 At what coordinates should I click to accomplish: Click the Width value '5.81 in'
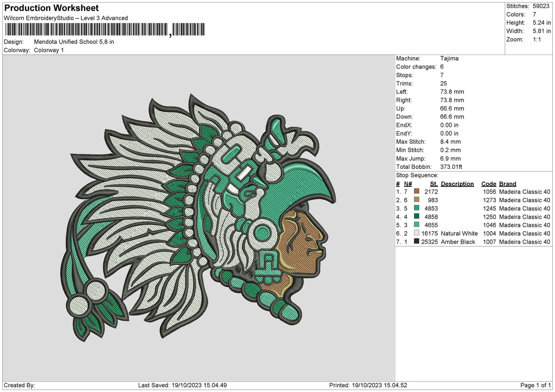[542, 31]
